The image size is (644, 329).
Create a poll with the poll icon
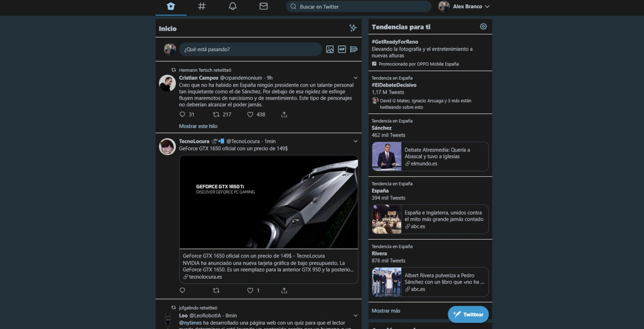click(x=353, y=49)
